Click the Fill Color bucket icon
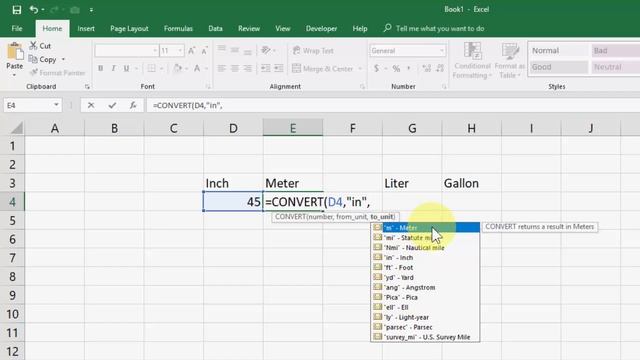 click(x=177, y=68)
